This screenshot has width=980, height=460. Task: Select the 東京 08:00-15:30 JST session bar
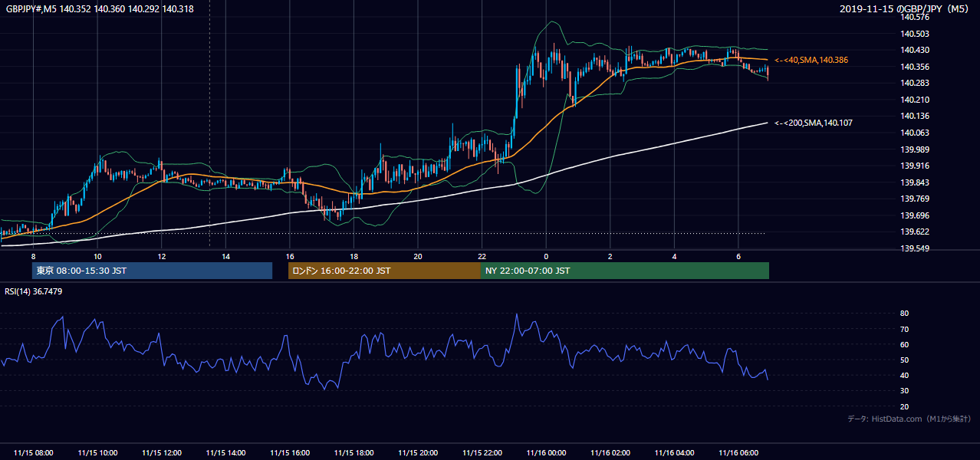152,271
